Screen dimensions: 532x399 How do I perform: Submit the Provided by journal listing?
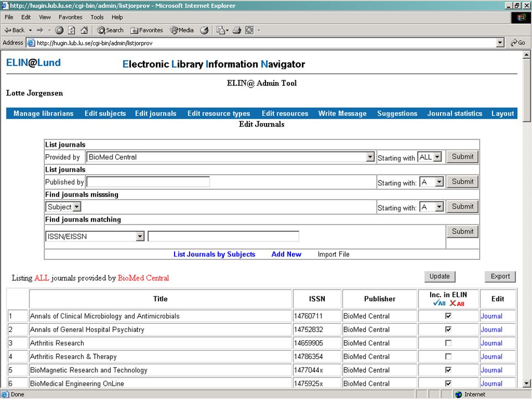coord(462,157)
